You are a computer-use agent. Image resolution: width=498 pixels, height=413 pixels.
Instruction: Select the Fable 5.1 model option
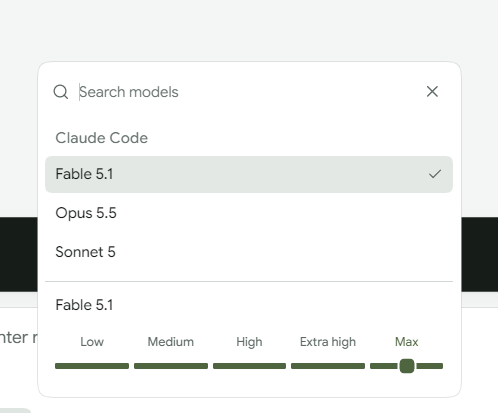[x=249, y=174]
